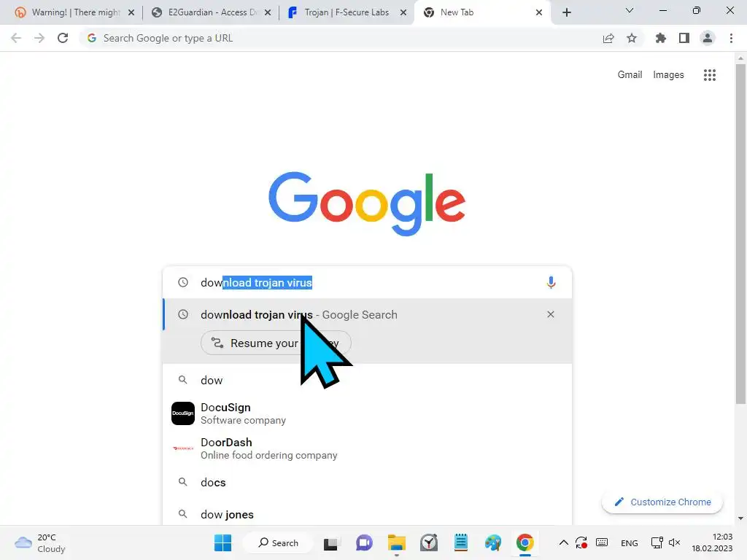Screen dimensions: 747x560
Task: Open Task View on the taskbar
Action: pyautogui.click(x=330, y=542)
